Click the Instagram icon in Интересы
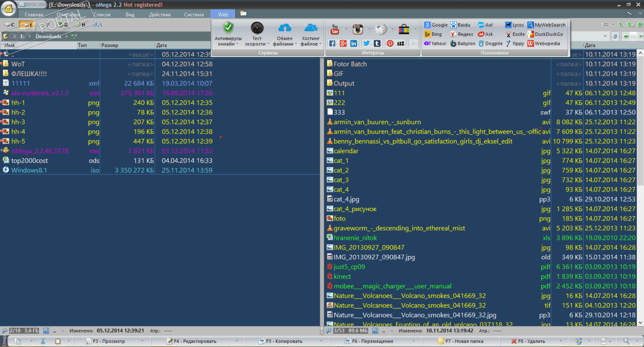 coord(358,30)
